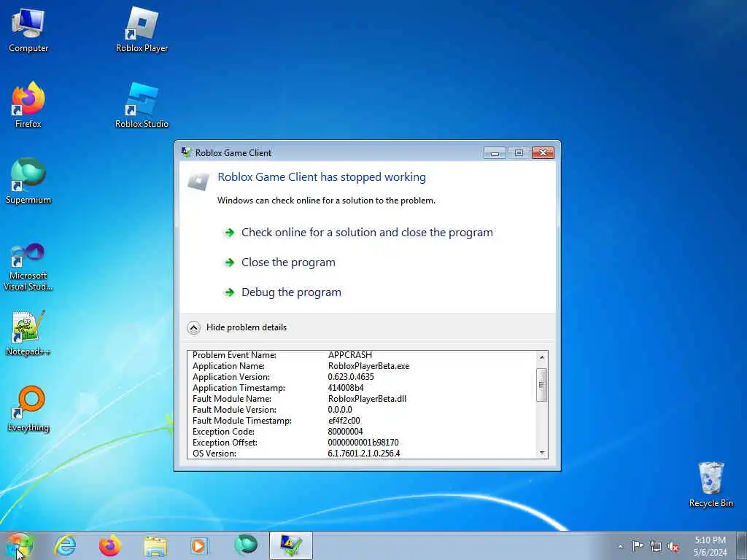Show hidden tray icons arrow
Image resolution: width=747 pixels, height=560 pixels.
[620, 546]
